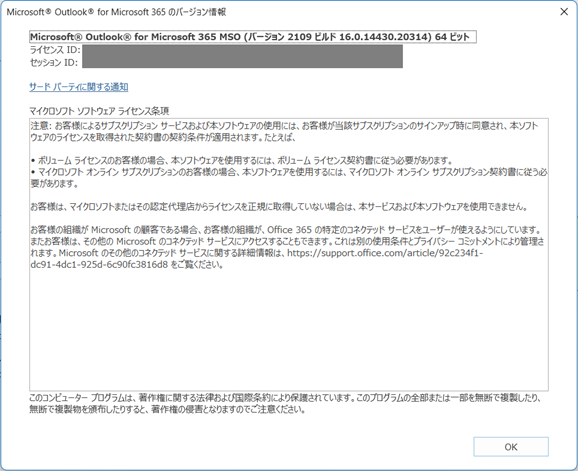
Task: Click the ライセンス ID label
Action: coord(55,50)
